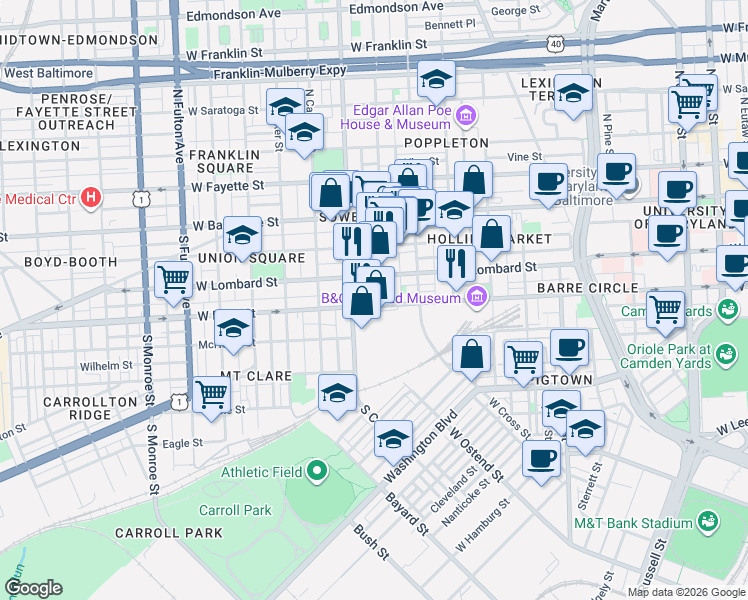748x600 pixels.
Task: Select the B&O Railroad Museum icon
Action: tap(477, 297)
